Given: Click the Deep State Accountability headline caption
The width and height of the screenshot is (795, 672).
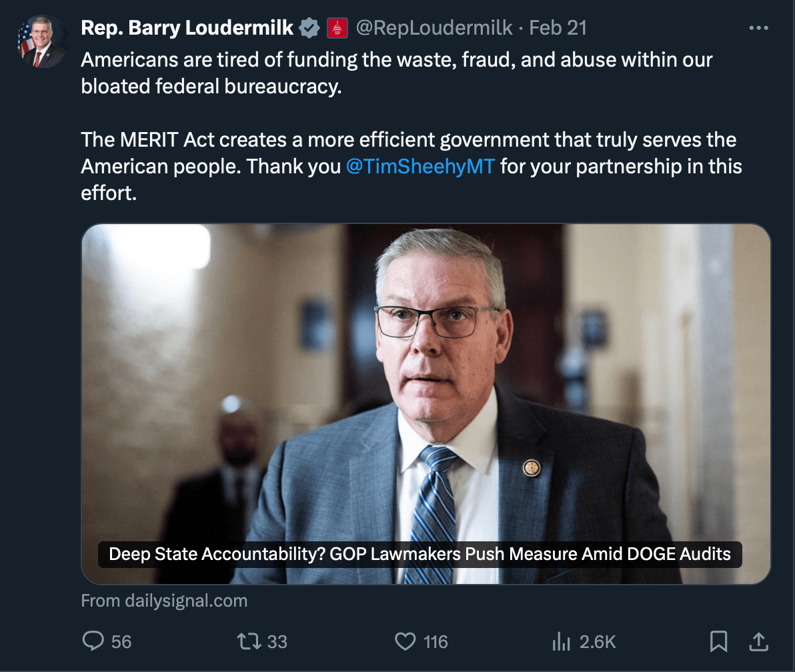Looking at the screenshot, I should 420,553.
